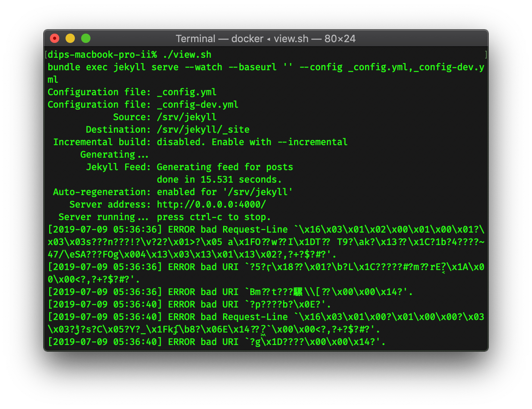Click the 'dips-macbook-pro-ii%' shell prompt

coord(102,55)
